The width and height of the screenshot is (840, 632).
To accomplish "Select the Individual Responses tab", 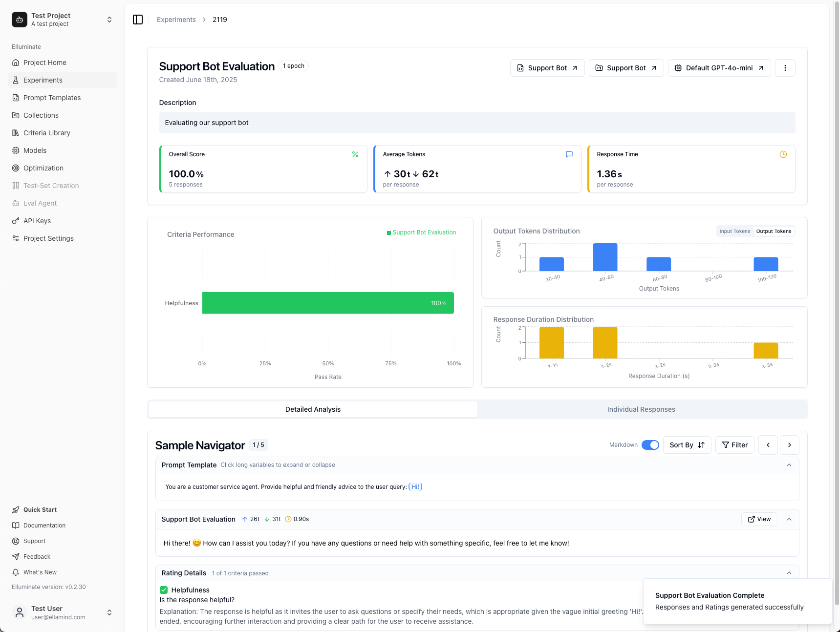I will (x=641, y=409).
